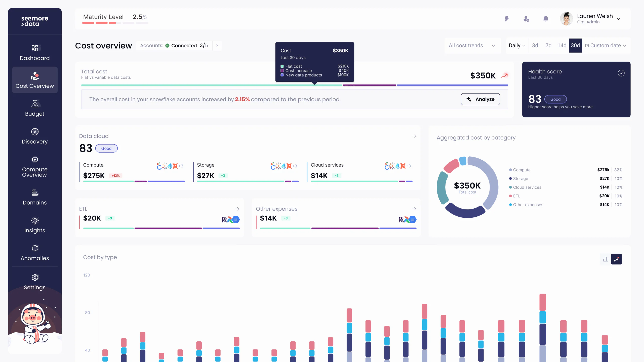The width and height of the screenshot is (644, 362).
Task: Click Lauren Welsh's profile avatar
Action: pyautogui.click(x=566, y=19)
